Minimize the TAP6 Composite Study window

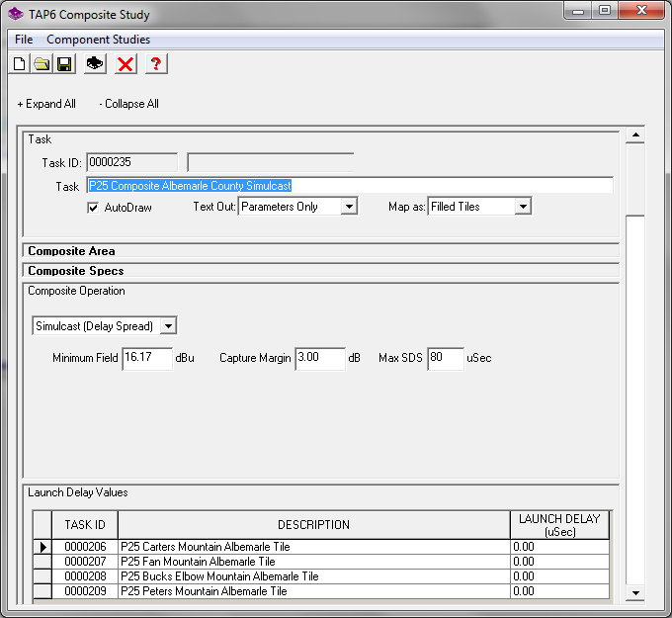click(x=578, y=11)
